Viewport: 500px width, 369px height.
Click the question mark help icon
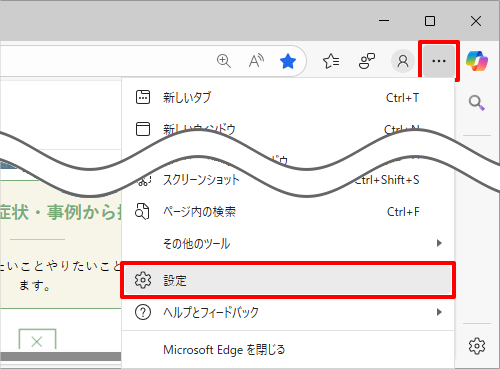click(143, 312)
